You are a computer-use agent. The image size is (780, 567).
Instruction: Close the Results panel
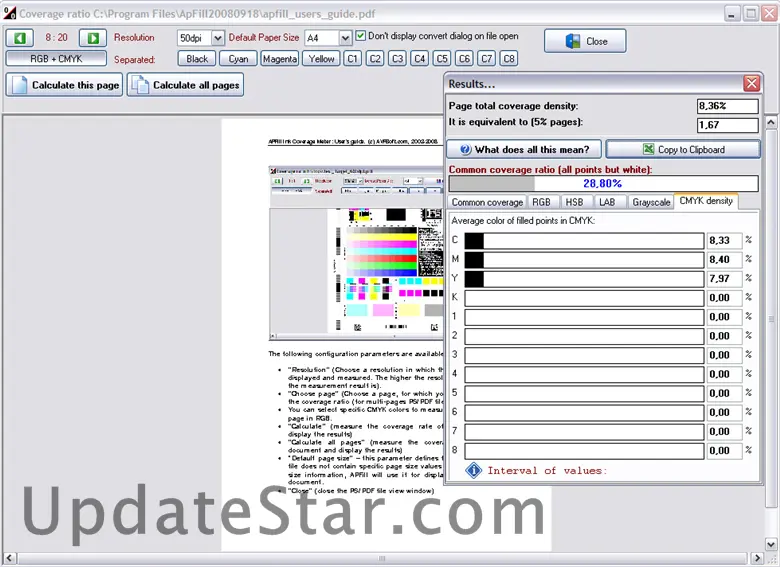click(x=752, y=83)
